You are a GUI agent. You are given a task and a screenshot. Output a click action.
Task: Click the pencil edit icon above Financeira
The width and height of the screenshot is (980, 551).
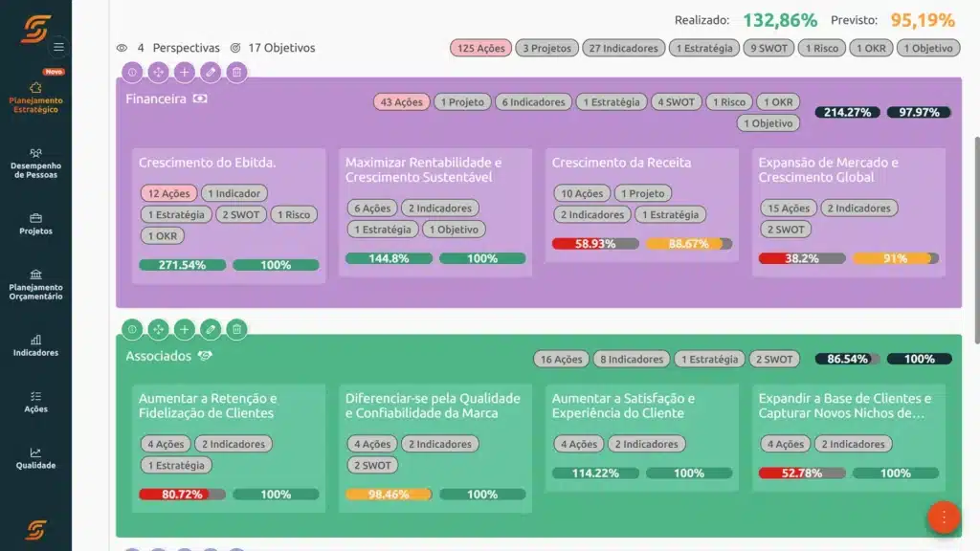click(210, 72)
